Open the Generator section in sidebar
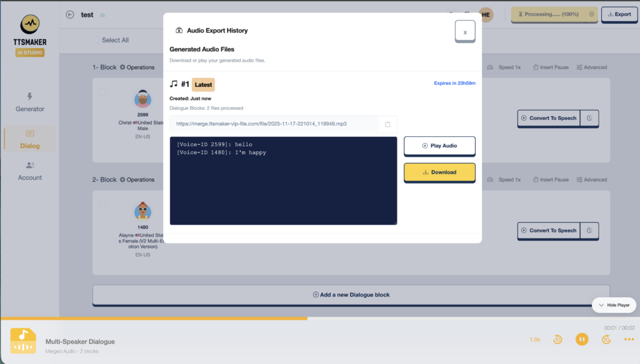The image size is (640, 364). coord(30,102)
